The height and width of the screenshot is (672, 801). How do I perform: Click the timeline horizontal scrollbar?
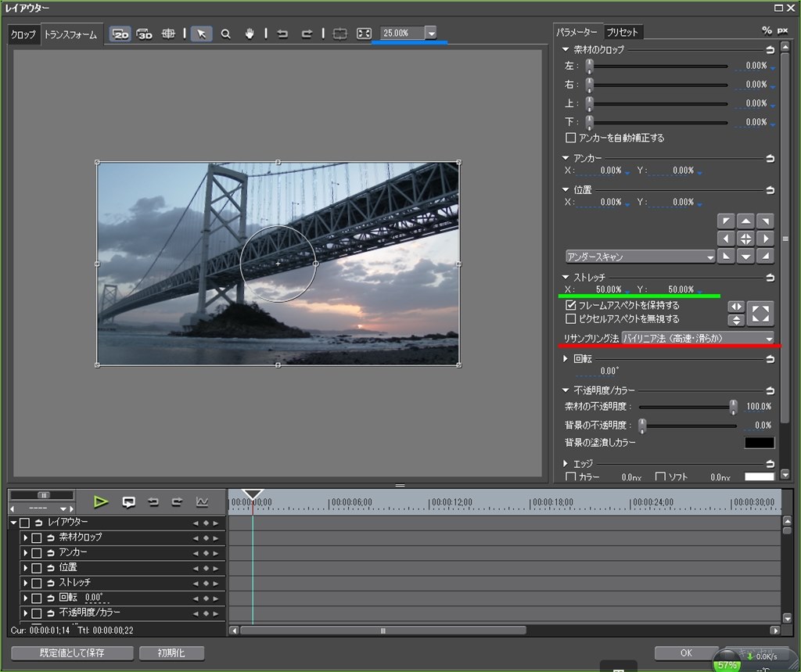point(383,631)
